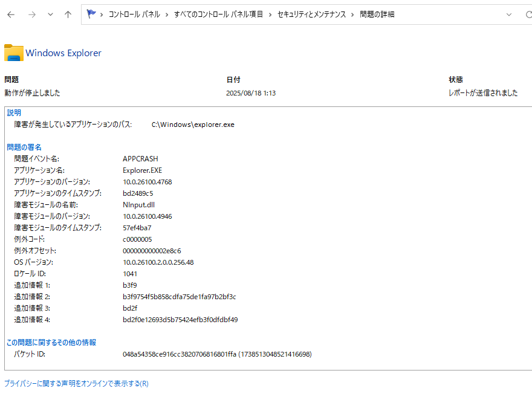Click the Forward arrow button
This screenshot has width=532, height=411.
(x=32, y=15)
